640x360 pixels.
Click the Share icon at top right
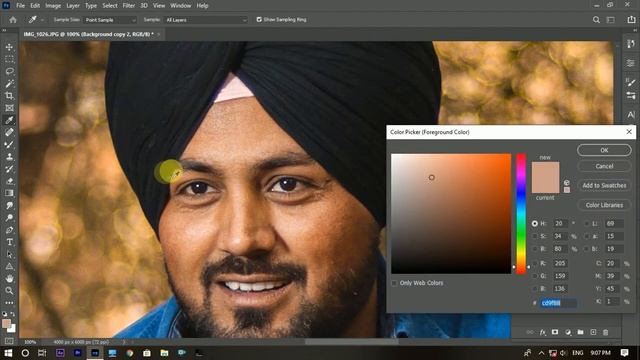click(x=631, y=20)
